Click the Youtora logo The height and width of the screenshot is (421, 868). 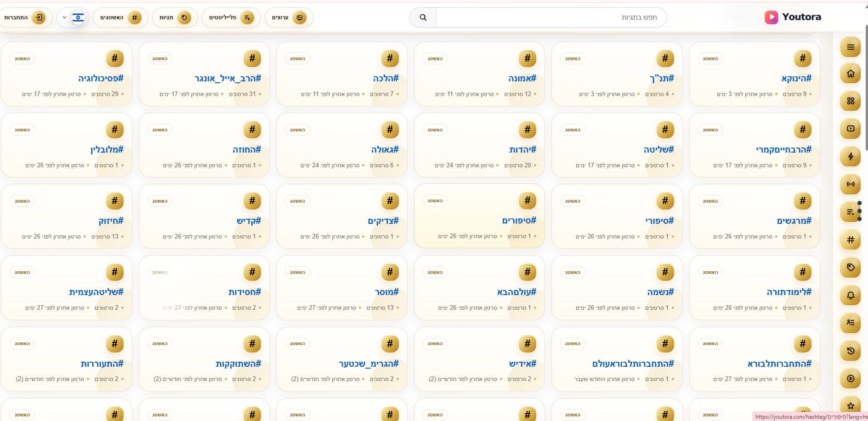[x=793, y=17]
